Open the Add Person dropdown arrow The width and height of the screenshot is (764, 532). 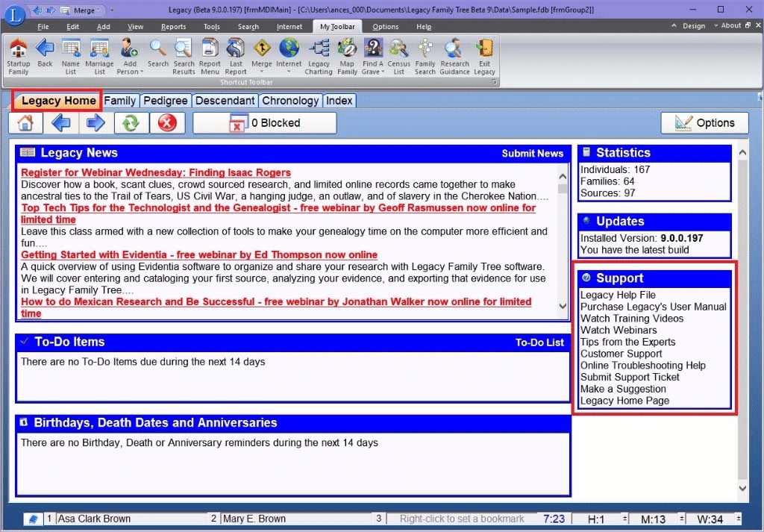(x=142, y=72)
